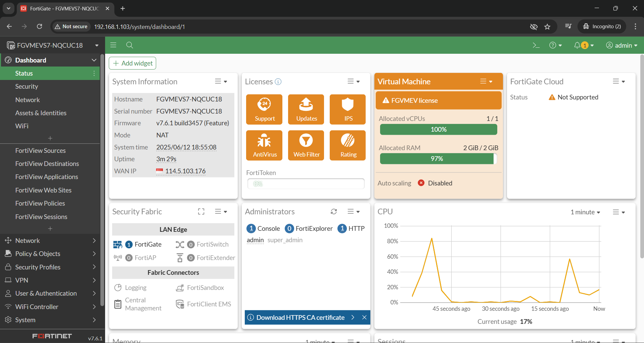
Task: Select the WiFi dashboard
Action: coord(50,126)
